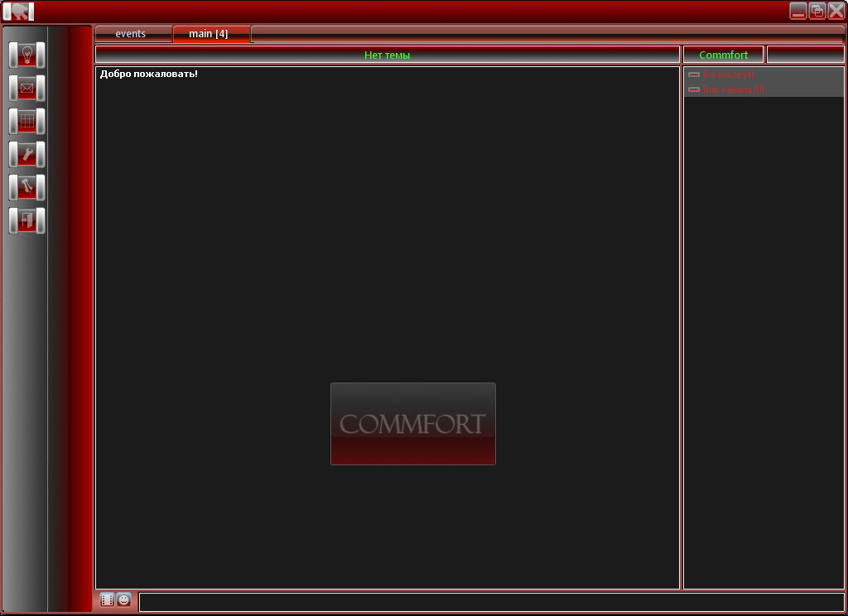Viewport: 848px width, 616px height.
Task: Click the film strip icon beside message input
Action: [x=107, y=599]
